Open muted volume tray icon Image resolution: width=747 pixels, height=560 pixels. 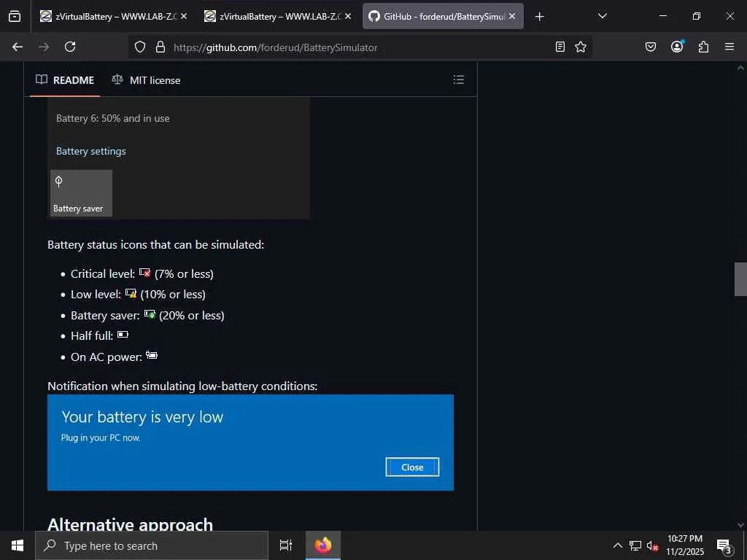653,545
